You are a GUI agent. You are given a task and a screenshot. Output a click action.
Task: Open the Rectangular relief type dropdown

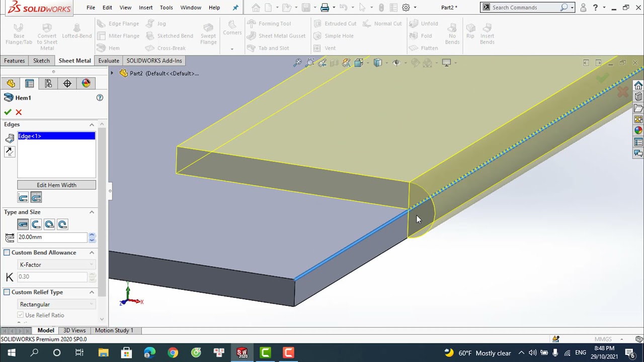tap(56, 305)
